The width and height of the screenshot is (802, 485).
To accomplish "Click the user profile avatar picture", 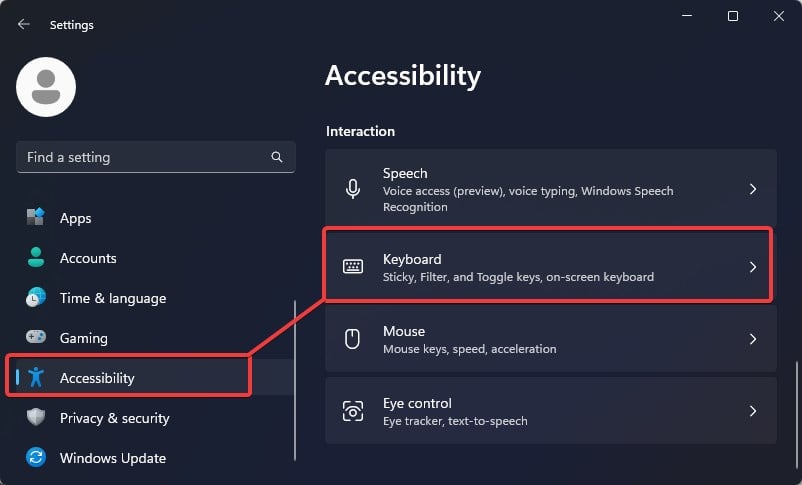I will click(46, 87).
